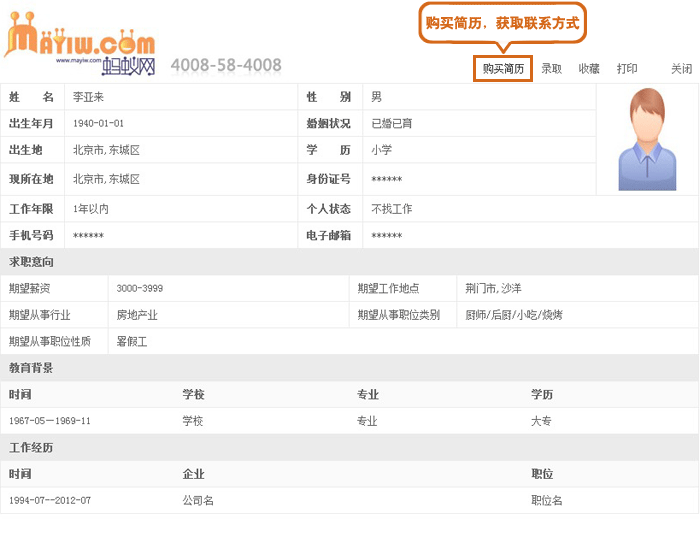Click the 工作经历 section header
Viewport: 700px width, 543px height.
click(x=31, y=447)
